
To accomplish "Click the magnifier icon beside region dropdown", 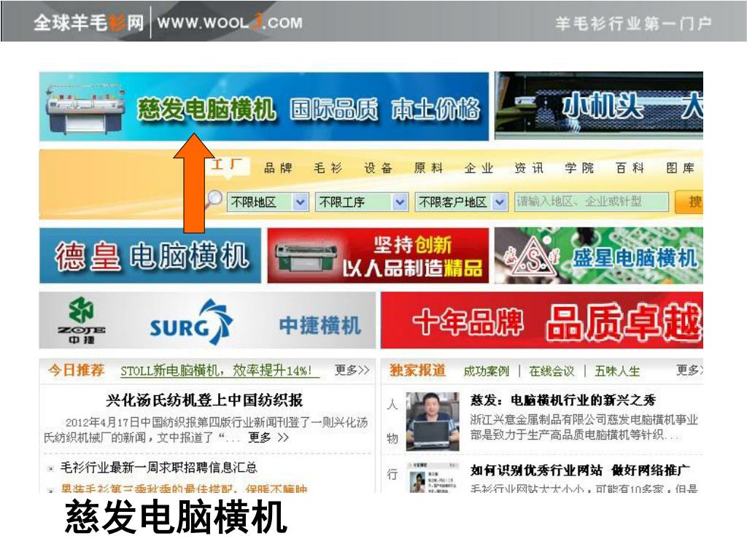I will [214, 199].
